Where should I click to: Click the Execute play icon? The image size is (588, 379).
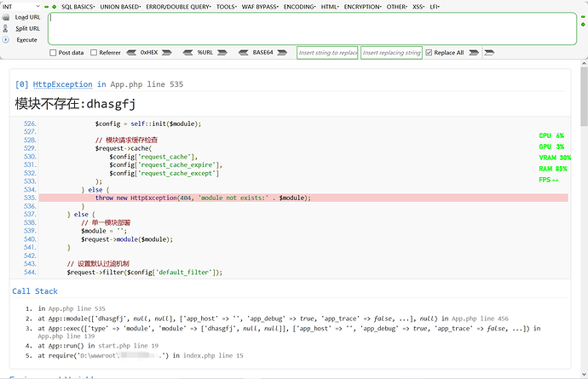tap(5, 40)
